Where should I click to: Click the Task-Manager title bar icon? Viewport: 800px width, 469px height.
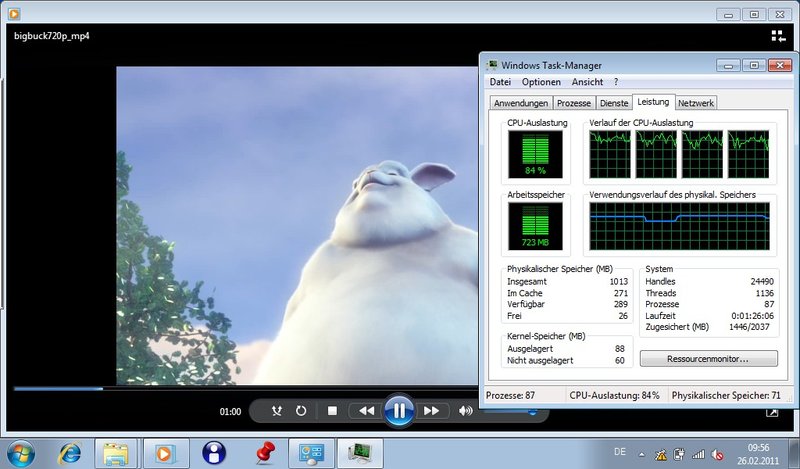click(492, 65)
